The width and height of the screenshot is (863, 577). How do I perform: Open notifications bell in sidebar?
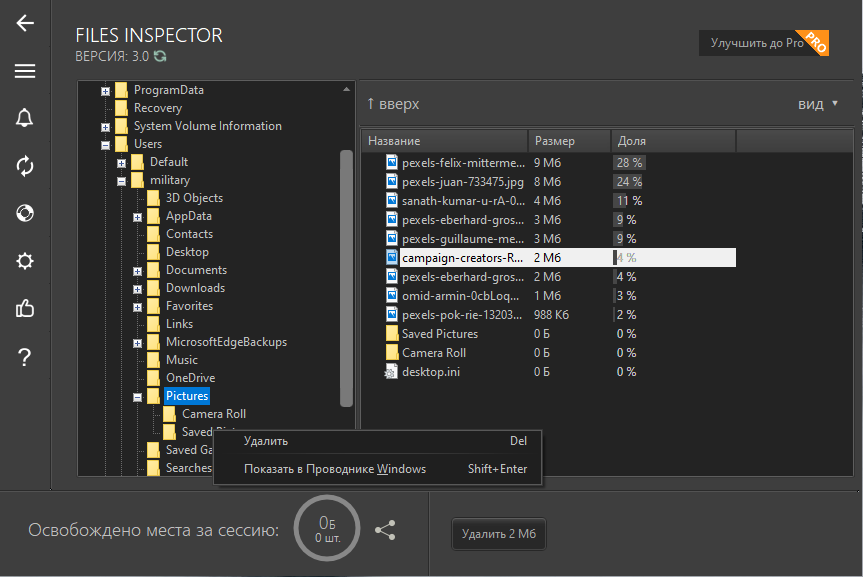[x=25, y=118]
